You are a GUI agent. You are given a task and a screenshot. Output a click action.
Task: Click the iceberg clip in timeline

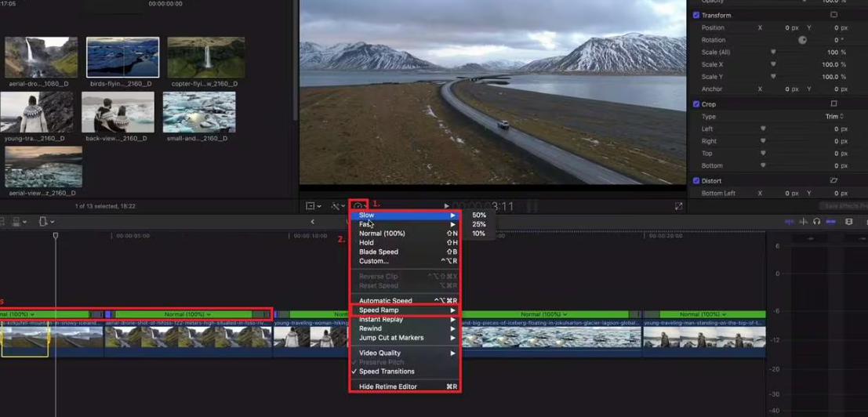[550, 337]
